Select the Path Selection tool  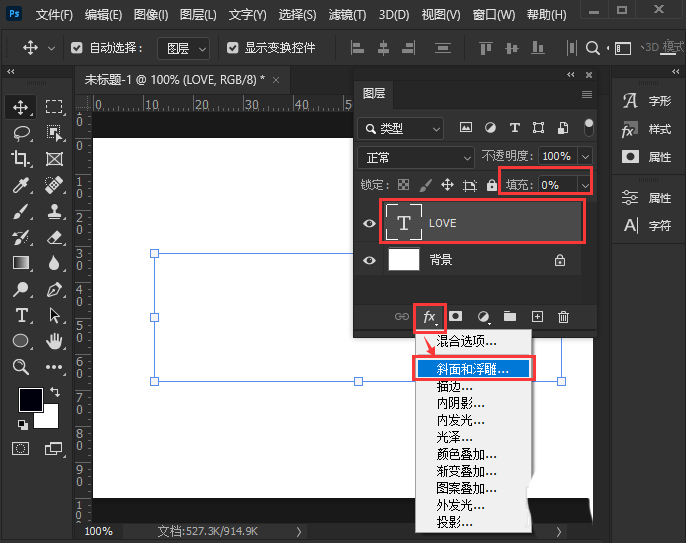(54, 315)
